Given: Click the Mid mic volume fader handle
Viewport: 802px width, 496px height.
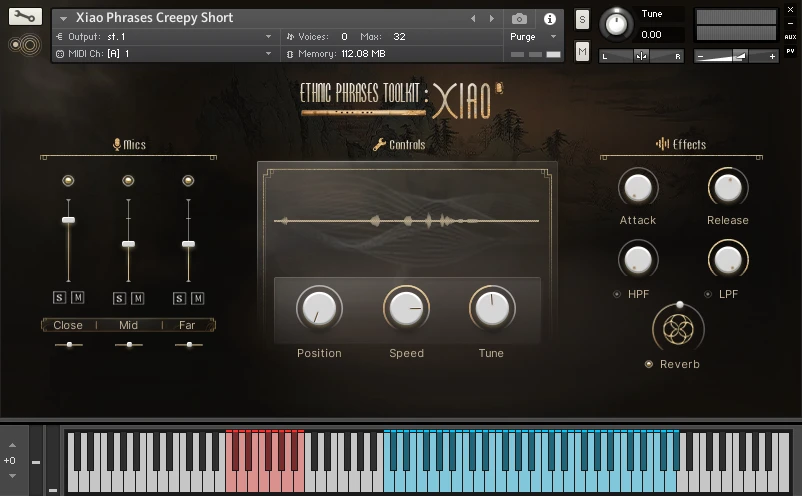Looking at the screenshot, I should pos(128,244).
